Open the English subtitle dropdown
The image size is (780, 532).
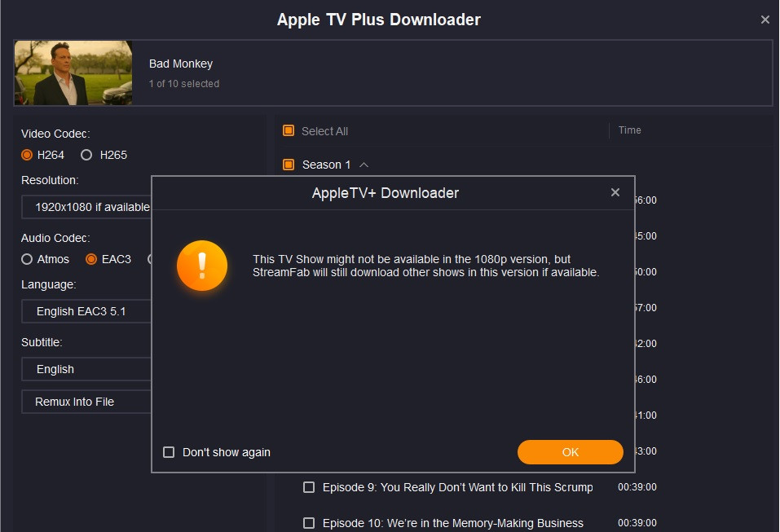(86, 369)
